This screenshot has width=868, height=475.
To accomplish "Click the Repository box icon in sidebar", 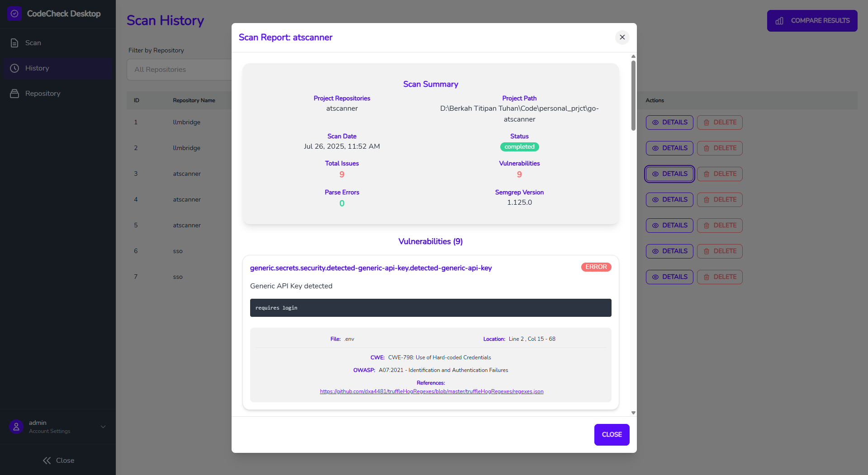I will pyautogui.click(x=14, y=94).
